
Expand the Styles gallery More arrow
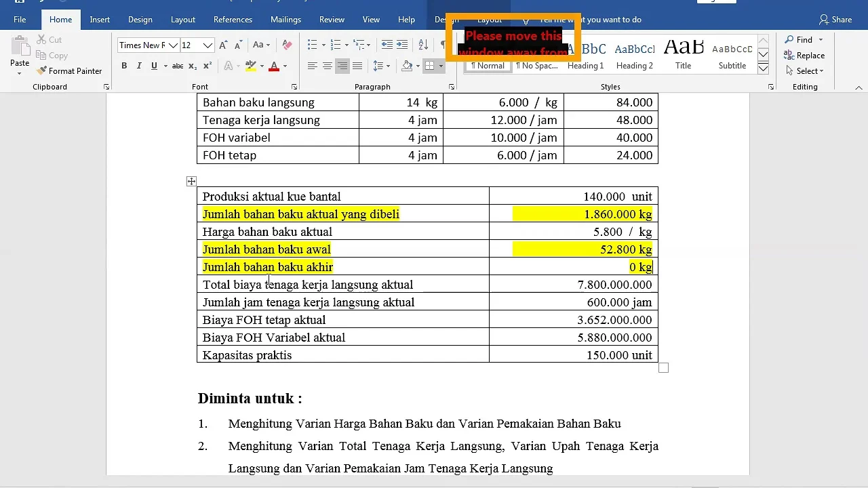coord(763,68)
